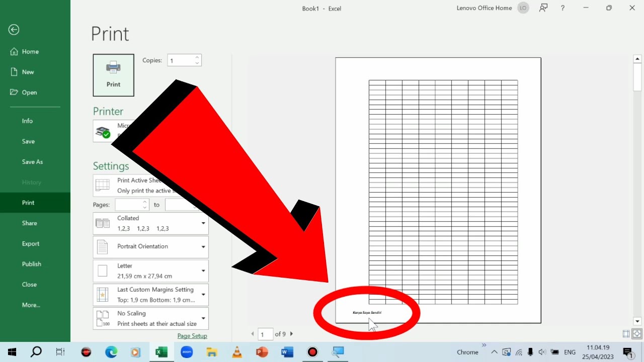Viewport: 644px width, 362px height.
Task: Open network Wi-Fi tray icon
Action: coord(519,352)
